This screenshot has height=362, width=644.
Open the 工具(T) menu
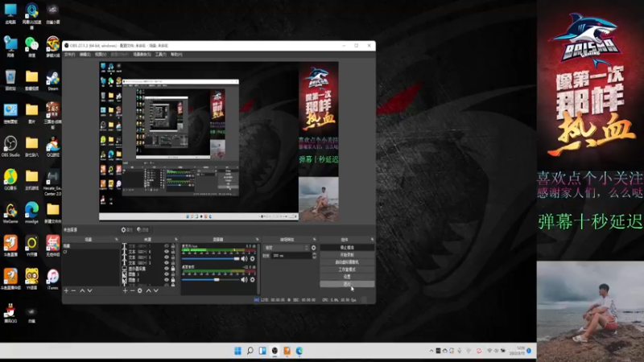pos(160,54)
